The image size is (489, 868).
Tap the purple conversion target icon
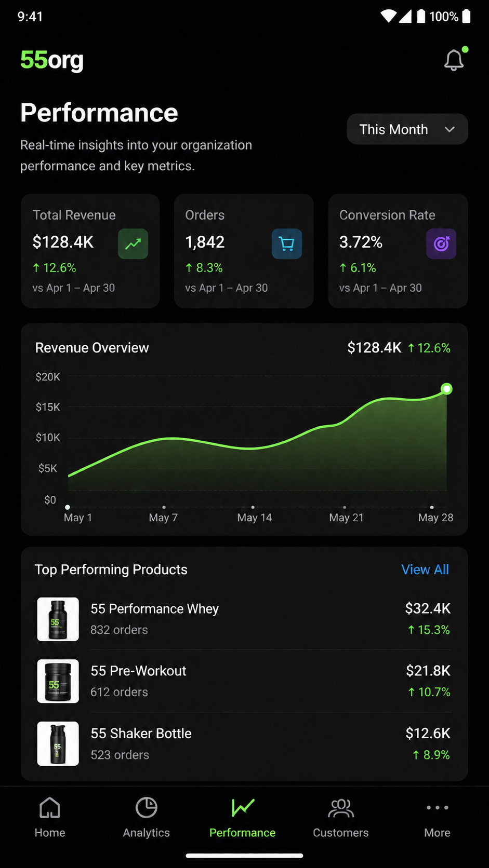(441, 243)
